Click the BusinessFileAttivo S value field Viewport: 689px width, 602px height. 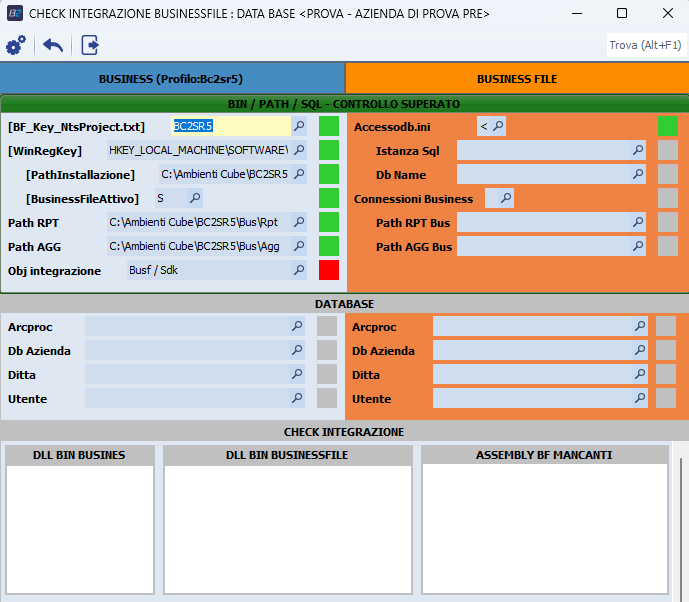[x=171, y=198]
